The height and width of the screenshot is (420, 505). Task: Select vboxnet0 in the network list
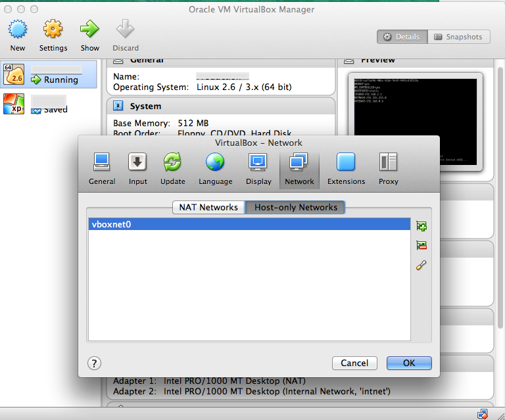click(249, 224)
